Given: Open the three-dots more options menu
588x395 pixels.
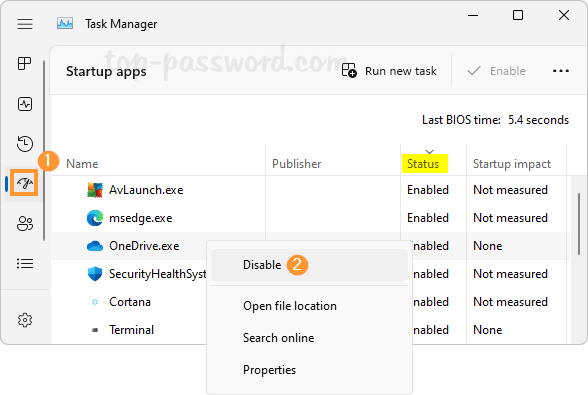Looking at the screenshot, I should click(x=561, y=71).
